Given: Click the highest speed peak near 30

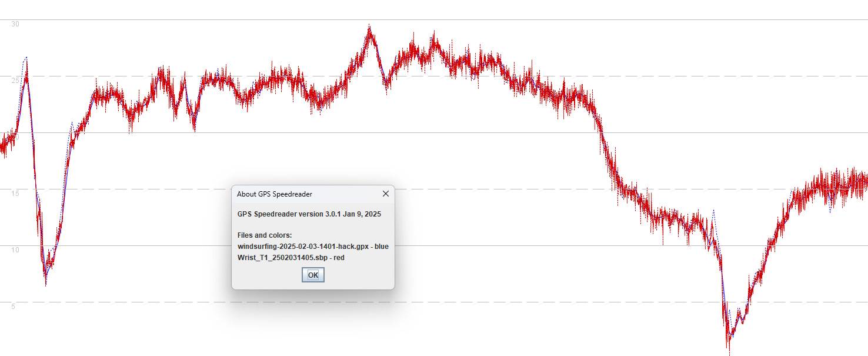Looking at the screenshot, I should pyautogui.click(x=369, y=28).
